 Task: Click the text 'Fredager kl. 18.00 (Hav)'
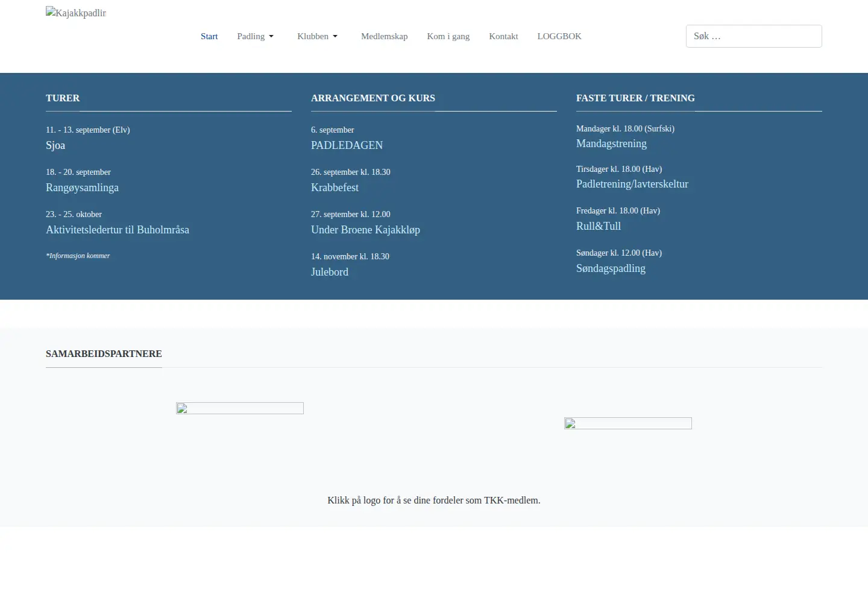[x=618, y=210]
